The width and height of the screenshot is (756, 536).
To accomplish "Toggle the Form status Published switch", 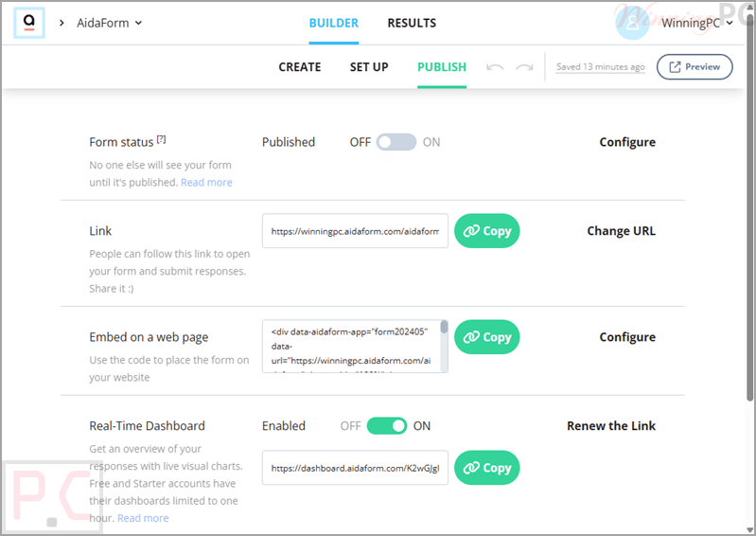I will pos(396,142).
